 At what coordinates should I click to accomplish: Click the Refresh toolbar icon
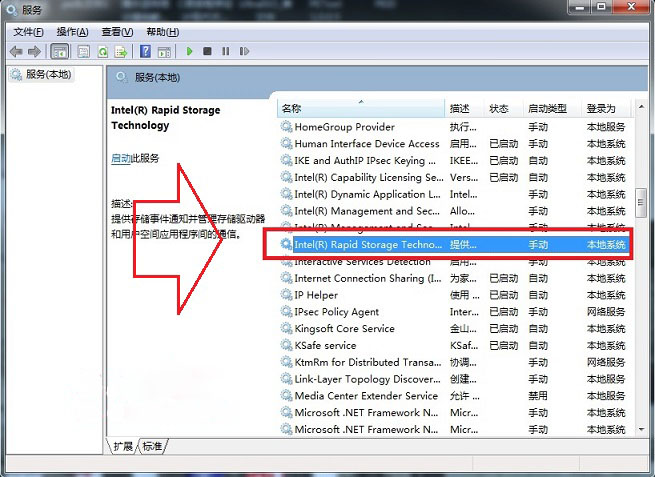tap(103, 52)
